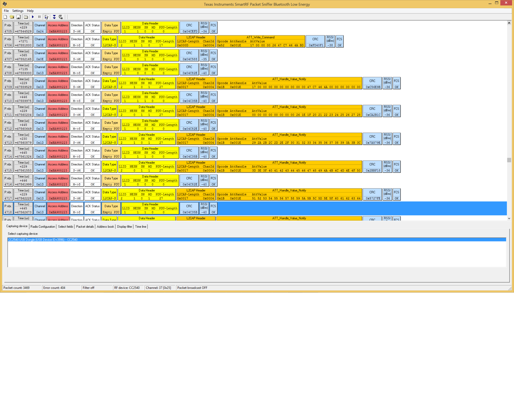This screenshot has height=420, width=514.
Task: Click packet list scrollbar down arrow
Action: click(x=509, y=218)
